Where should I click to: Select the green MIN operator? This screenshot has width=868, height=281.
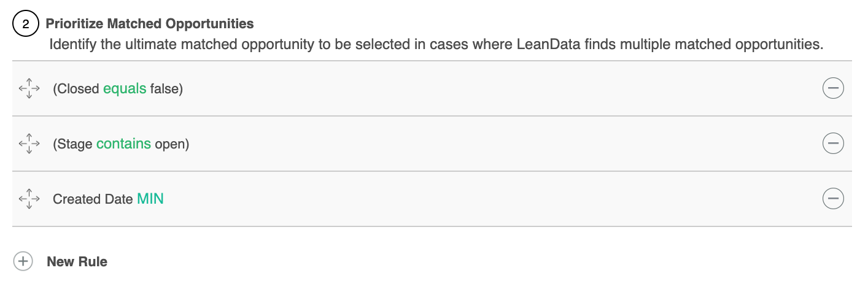coord(150,199)
